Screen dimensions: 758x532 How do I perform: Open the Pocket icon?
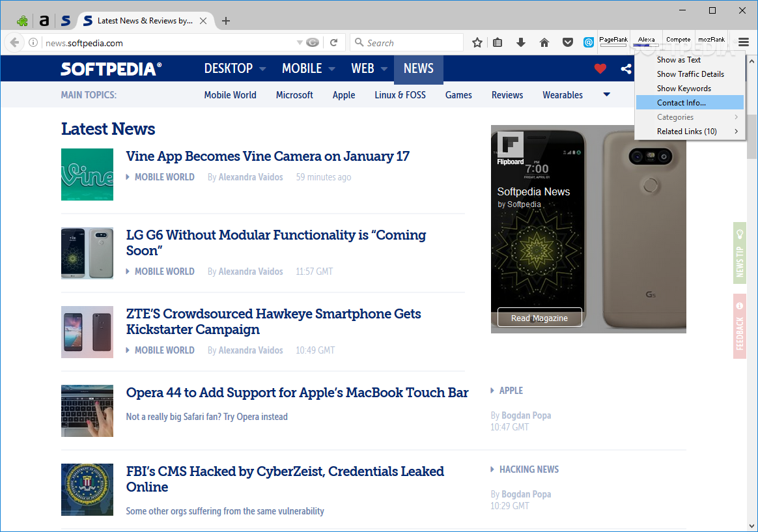[568, 42]
